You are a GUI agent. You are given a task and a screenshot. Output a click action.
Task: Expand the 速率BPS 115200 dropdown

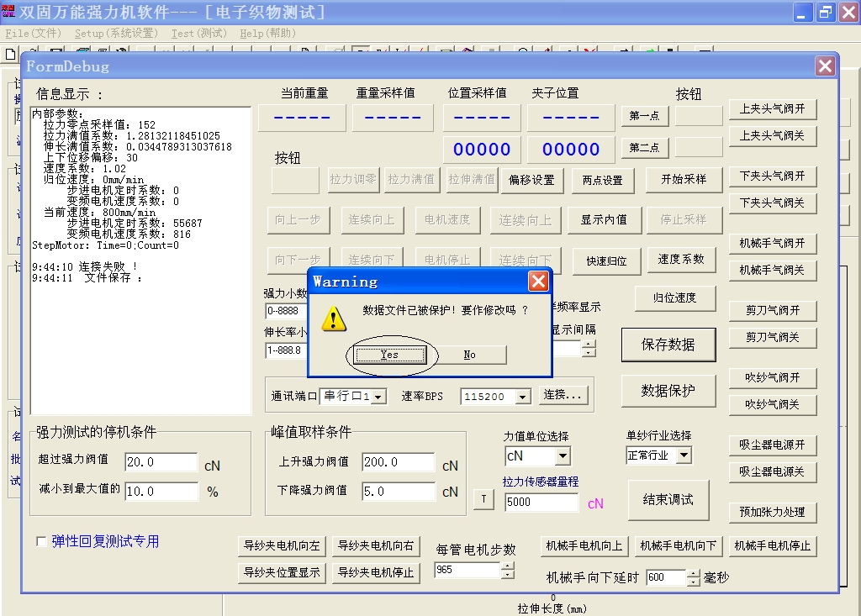click(x=523, y=397)
